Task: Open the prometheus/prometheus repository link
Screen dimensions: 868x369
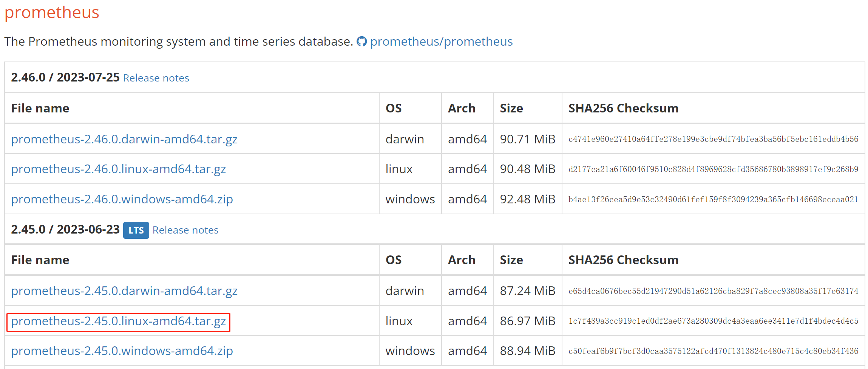Action: 441,42
